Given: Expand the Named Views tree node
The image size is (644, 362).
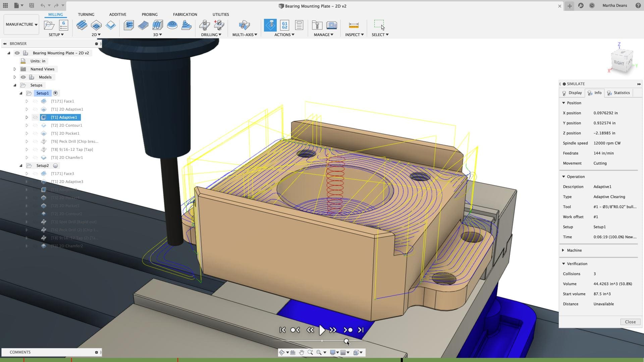Looking at the screenshot, I should point(15,69).
